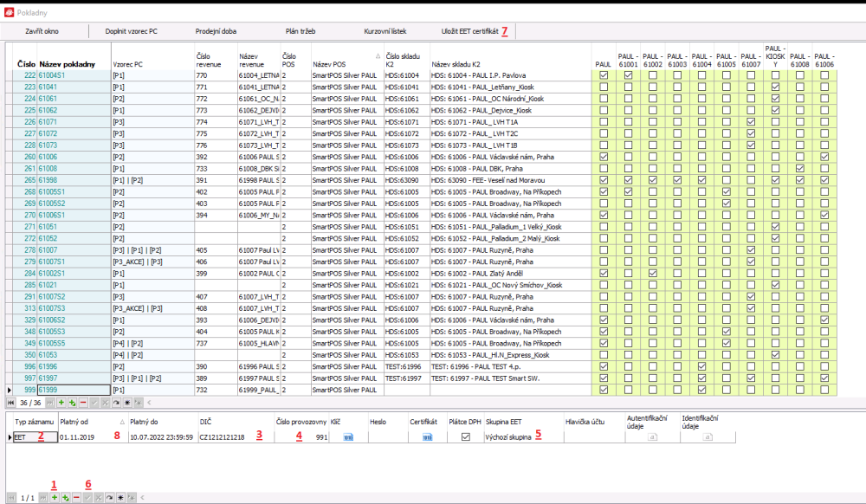Copy EET record with lower plus-copy icon
This screenshot has width=866, height=504.
click(66, 497)
